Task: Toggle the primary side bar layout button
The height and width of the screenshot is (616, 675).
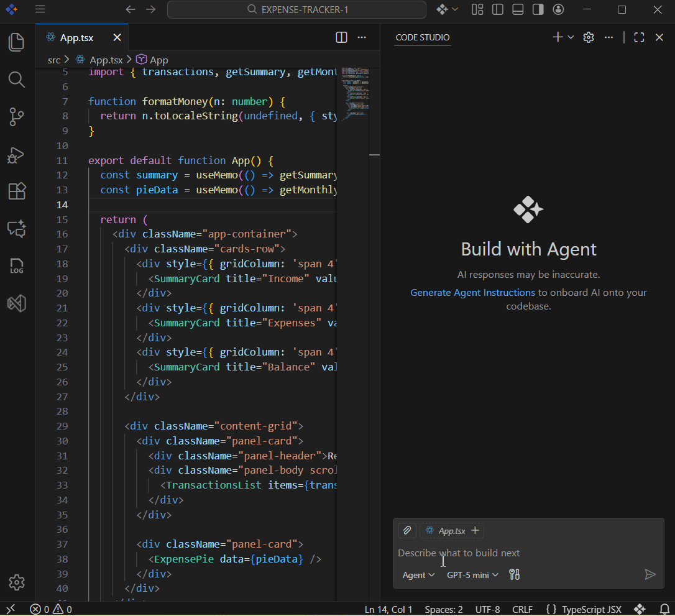Action: [497, 9]
